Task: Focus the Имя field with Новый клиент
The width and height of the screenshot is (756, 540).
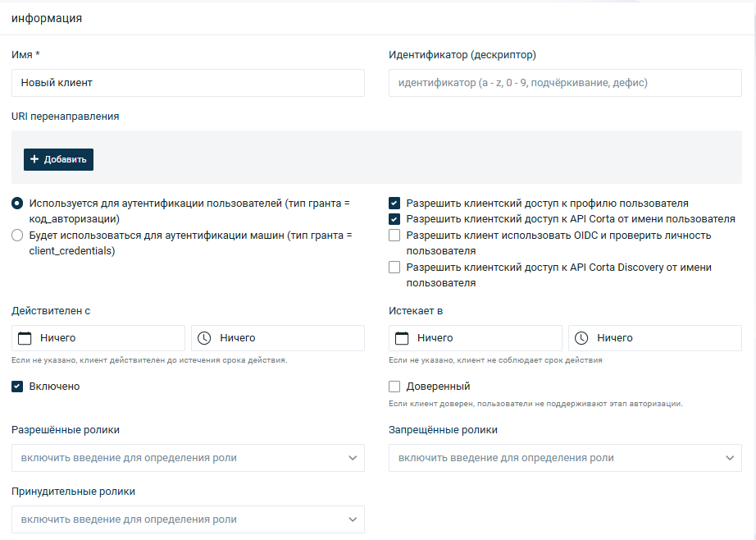Action: point(188,83)
